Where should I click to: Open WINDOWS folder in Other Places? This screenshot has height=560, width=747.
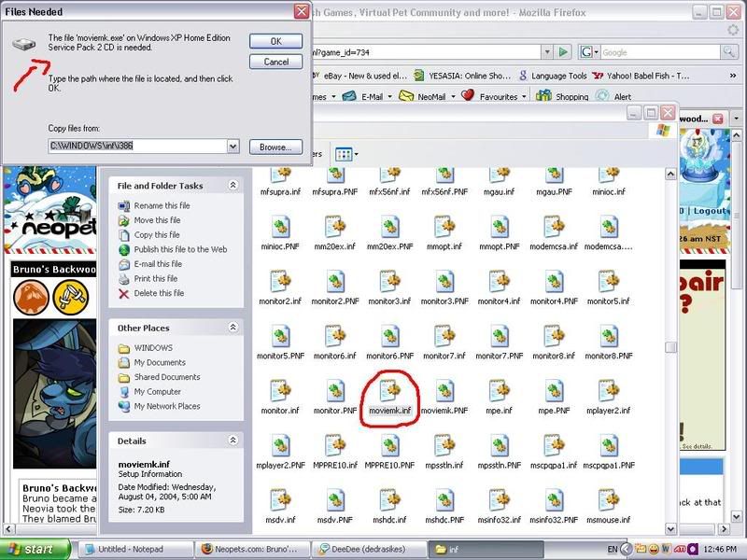pos(153,348)
